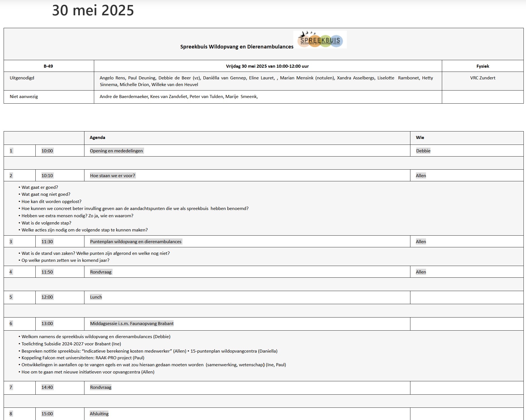Screen dimensions: 526x420
Task: Click the Spreekbuis logo image
Action: (320, 40)
